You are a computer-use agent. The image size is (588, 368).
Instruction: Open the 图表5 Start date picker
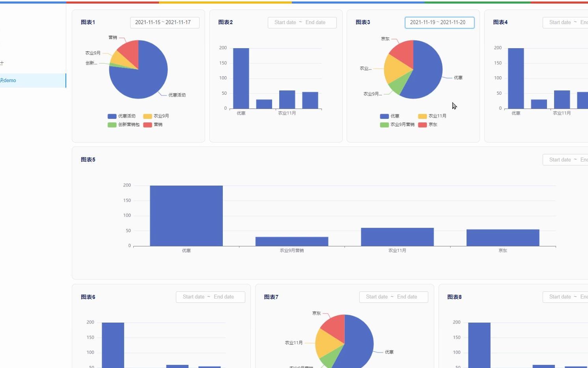[560, 160]
